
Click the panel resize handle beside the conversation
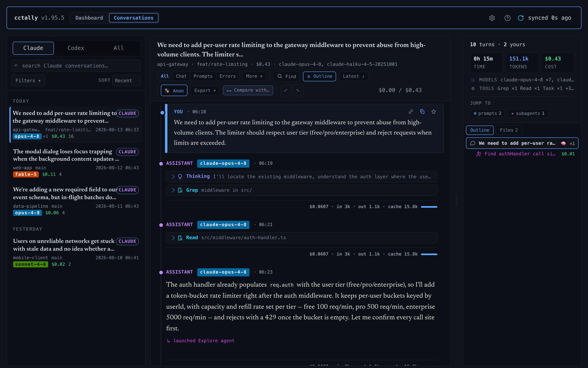pyautogui.click(x=457, y=201)
